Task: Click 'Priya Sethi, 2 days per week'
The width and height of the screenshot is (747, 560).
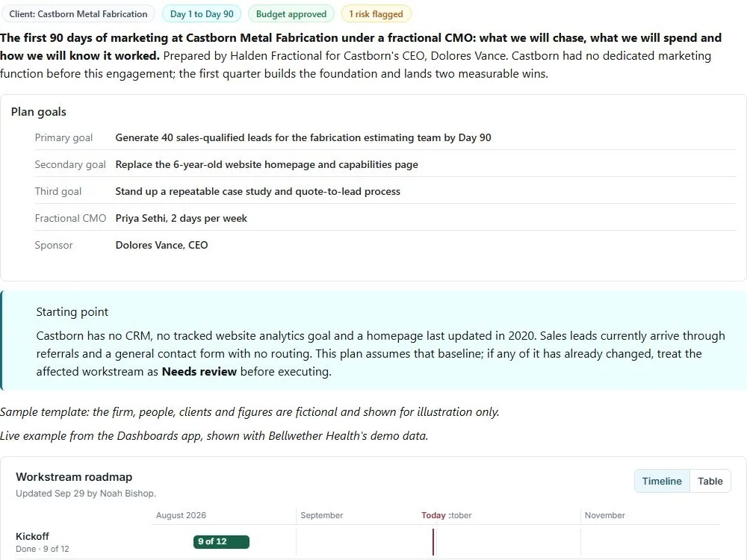Action: (181, 218)
